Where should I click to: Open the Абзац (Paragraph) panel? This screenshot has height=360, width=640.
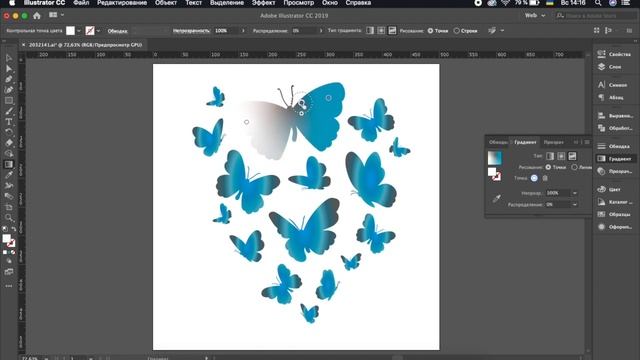click(x=610, y=98)
